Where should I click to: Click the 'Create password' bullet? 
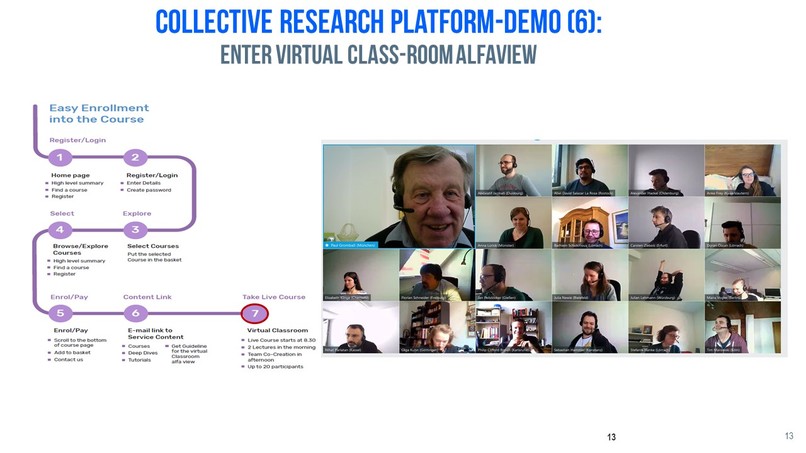coord(149,190)
